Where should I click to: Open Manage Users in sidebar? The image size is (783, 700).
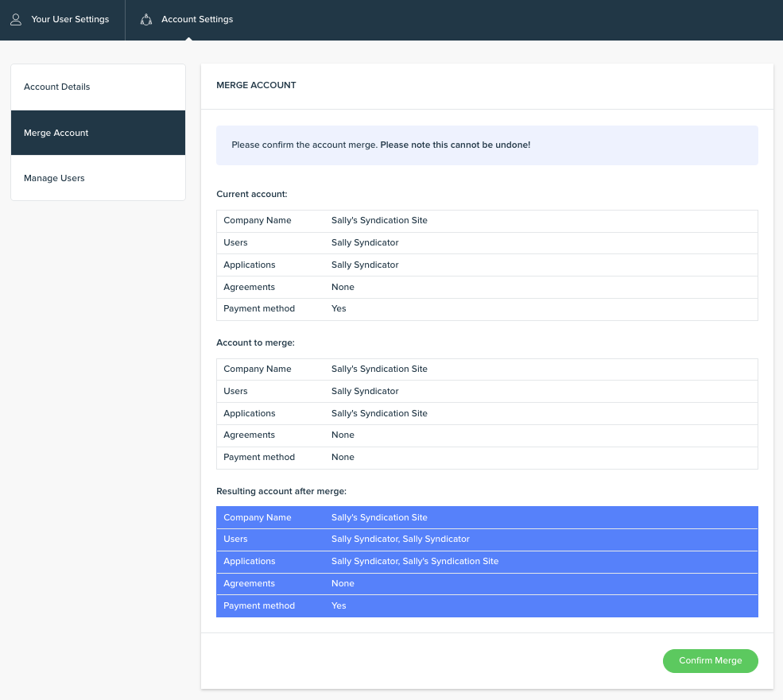click(x=98, y=178)
